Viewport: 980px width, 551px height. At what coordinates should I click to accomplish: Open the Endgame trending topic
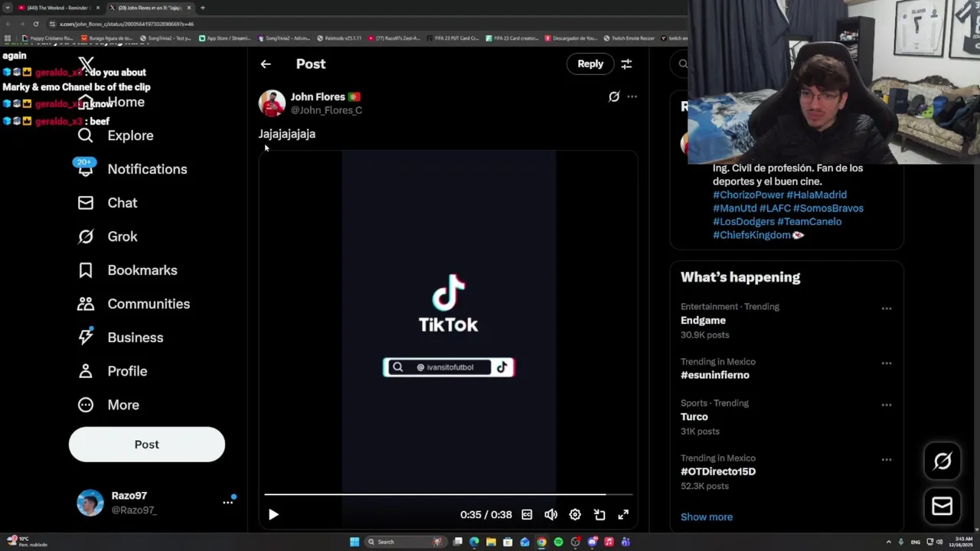pos(703,321)
